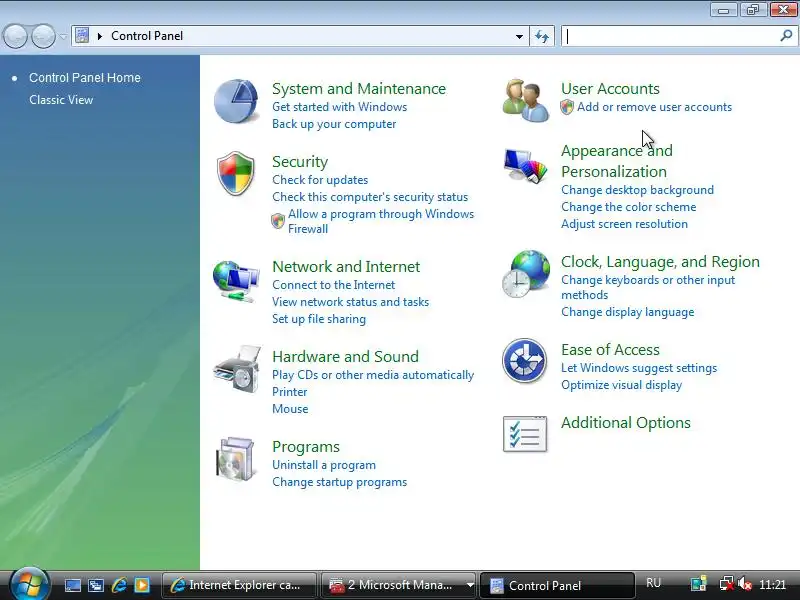
Task: Click the User Accounts people icon
Action: click(526, 100)
